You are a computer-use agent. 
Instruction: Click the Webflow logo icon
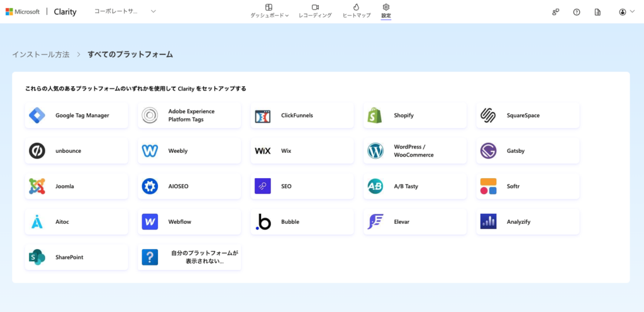[x=150, y=221]
